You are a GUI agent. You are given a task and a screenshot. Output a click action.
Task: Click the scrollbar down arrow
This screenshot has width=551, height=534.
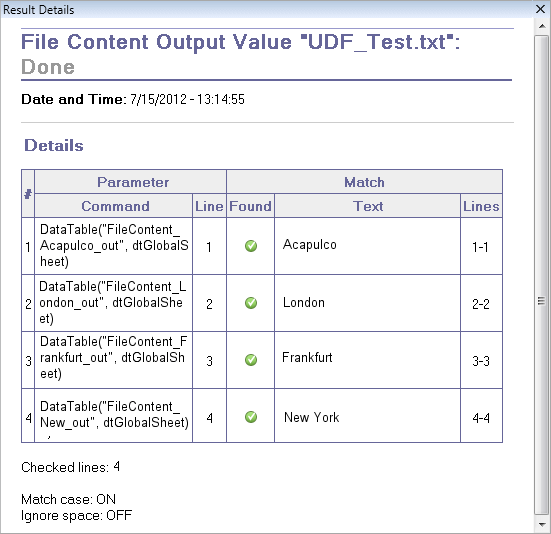(542, 524)
